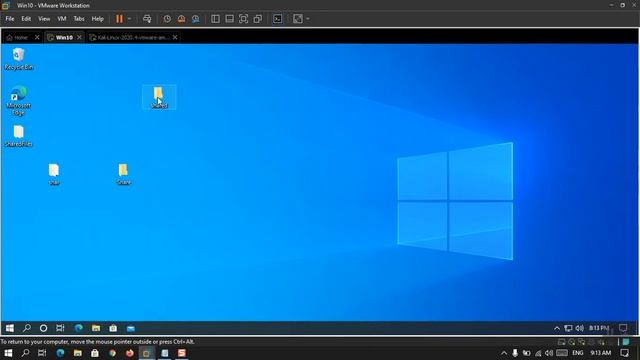
Task: Open the host Windows Start menu
Action: [8, 353]
